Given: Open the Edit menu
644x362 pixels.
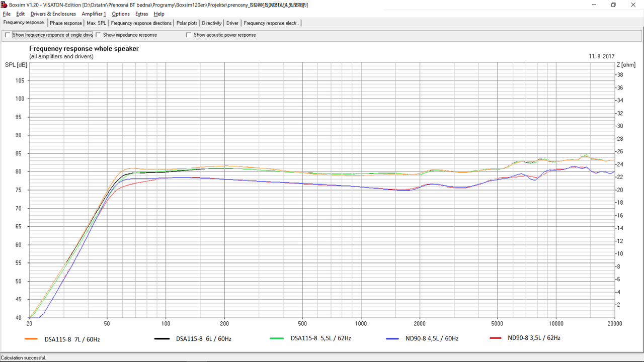Looking at the screenshot, I should coord(21,14).
